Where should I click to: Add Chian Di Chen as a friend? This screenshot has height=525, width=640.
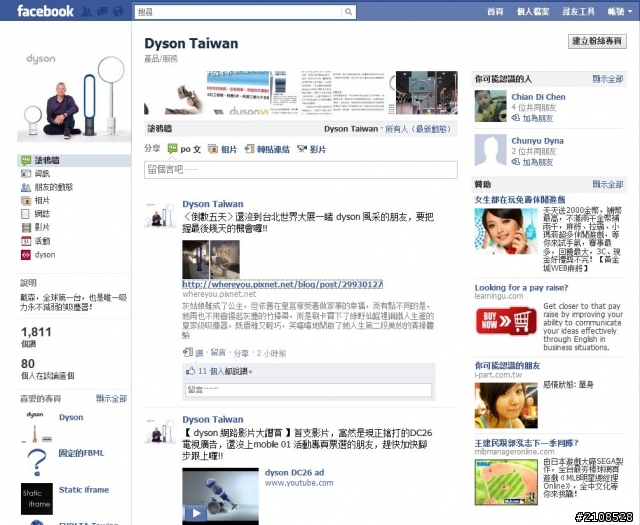[533, 118]
